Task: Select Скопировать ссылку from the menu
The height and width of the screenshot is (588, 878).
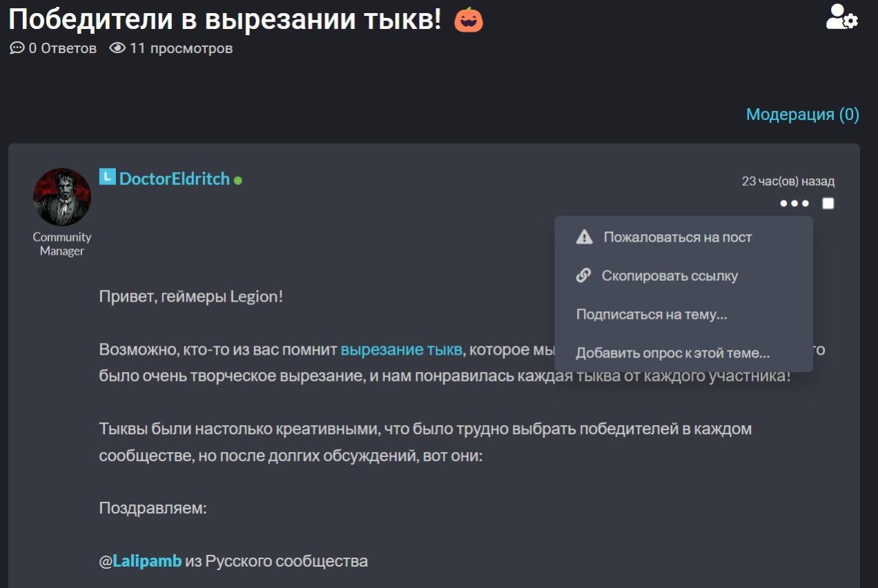Action: click(x=671, y=275)
